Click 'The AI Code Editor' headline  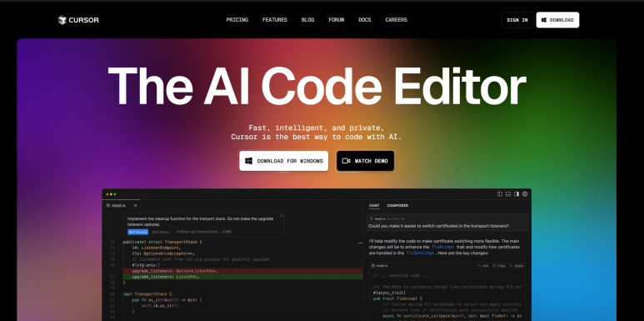[x=317, y=87]
